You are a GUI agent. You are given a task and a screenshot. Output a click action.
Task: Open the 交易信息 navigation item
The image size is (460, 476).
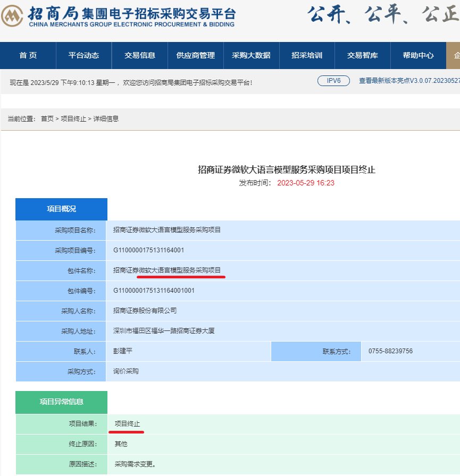(140, 55)
